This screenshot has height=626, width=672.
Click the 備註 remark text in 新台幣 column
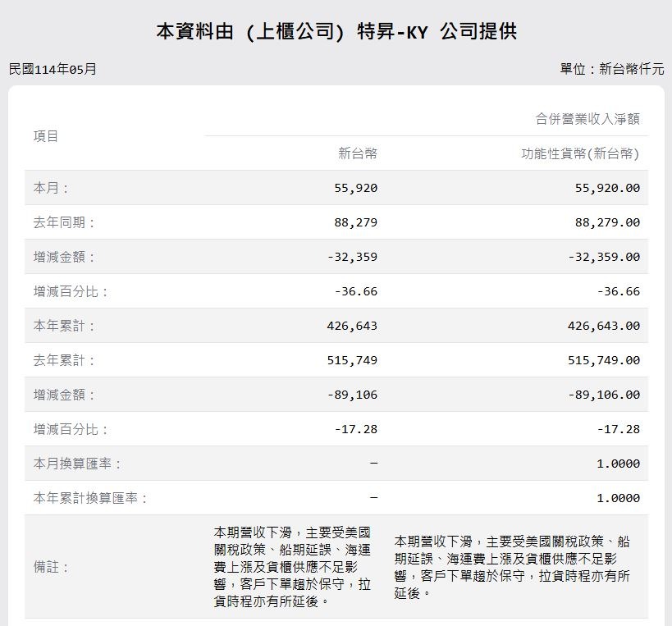tap(292, 567)
